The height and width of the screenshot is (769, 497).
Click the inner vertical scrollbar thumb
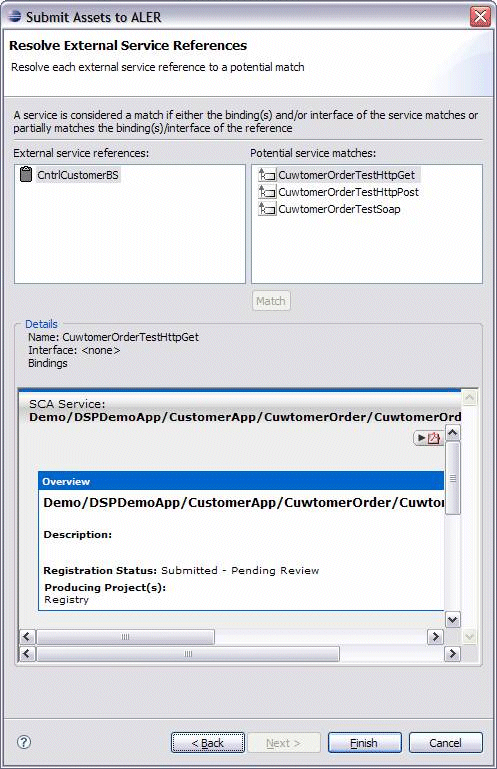[452, 478]
